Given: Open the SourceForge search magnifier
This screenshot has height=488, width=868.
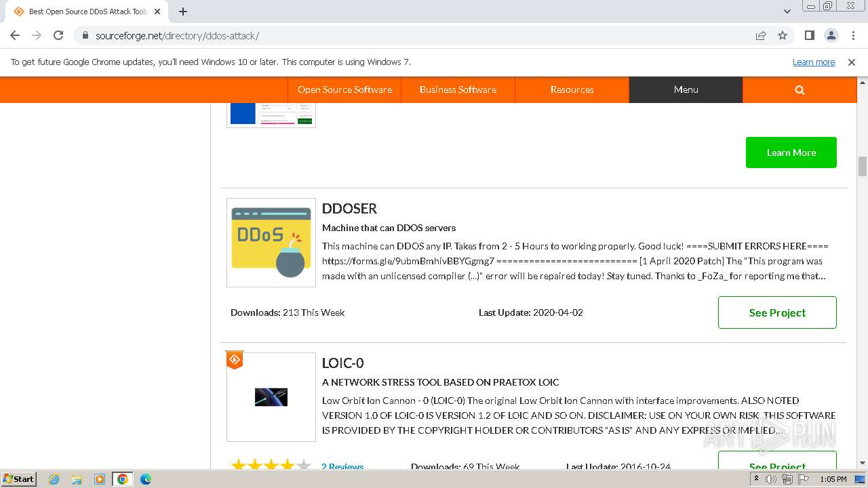Looking at the screenshot, I should point(800,89).
